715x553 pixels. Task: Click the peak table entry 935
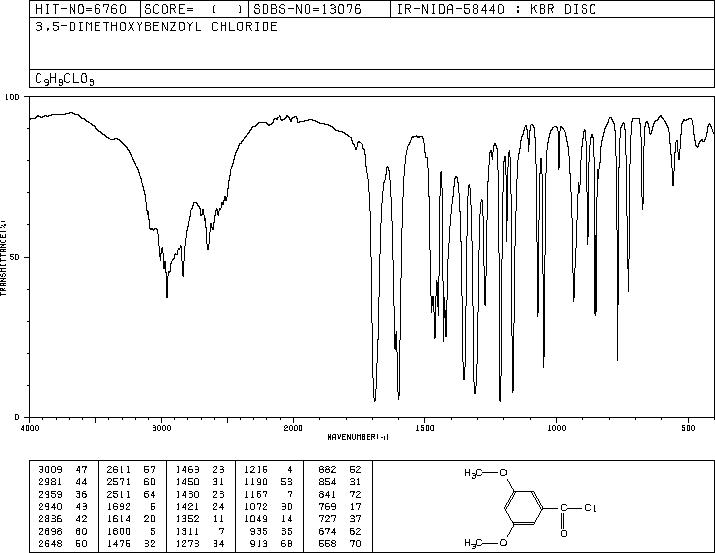pos(259,531)
